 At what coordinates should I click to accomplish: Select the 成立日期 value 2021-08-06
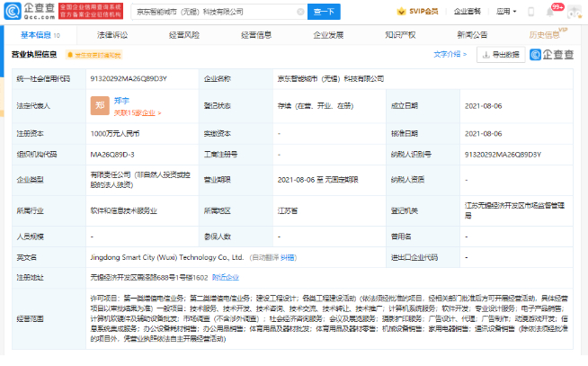pyautogui.click(x=483, y=106)
